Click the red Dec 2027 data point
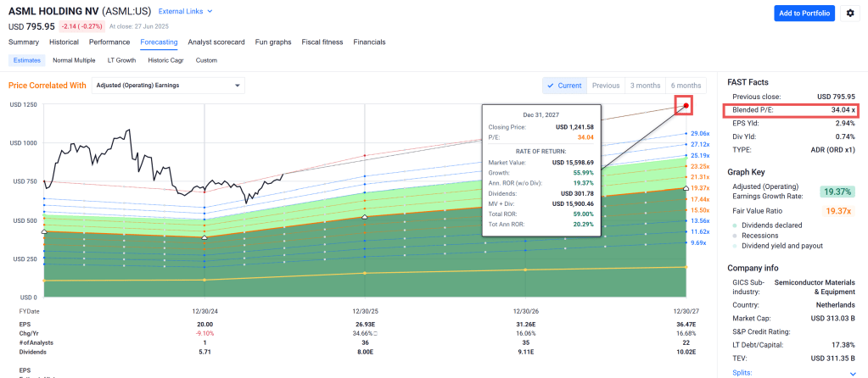 pos(686,106)
